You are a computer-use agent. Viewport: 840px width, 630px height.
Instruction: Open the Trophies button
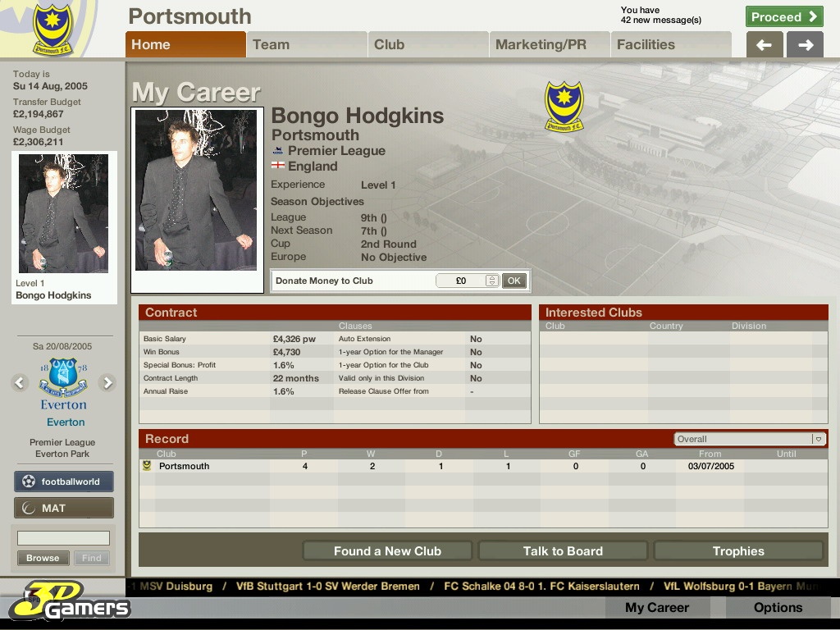[x=738, y=550]
